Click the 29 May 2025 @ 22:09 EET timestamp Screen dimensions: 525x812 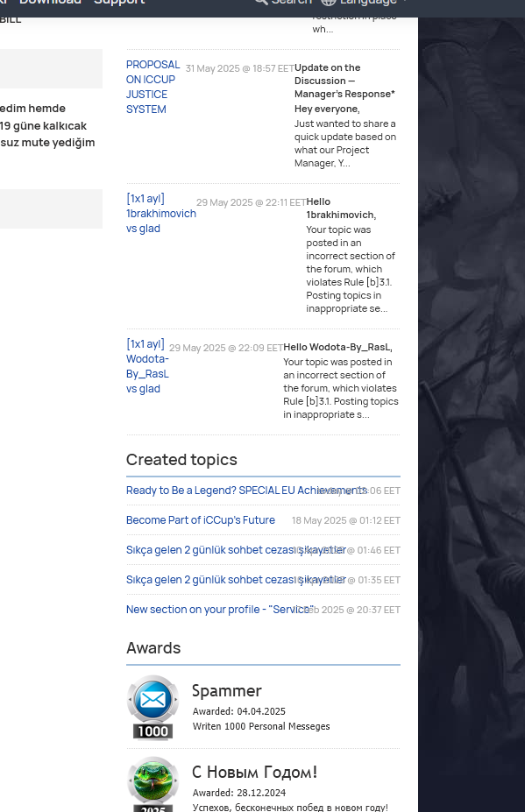[x=226, y=348]
